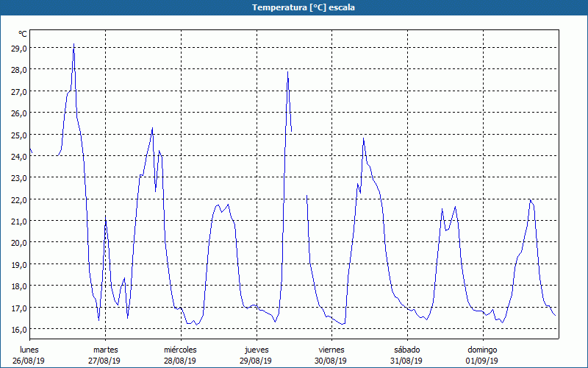Click the 29,0 y-axis label
This screenshot has width=588, height=368.
click(x=18, y=48)
